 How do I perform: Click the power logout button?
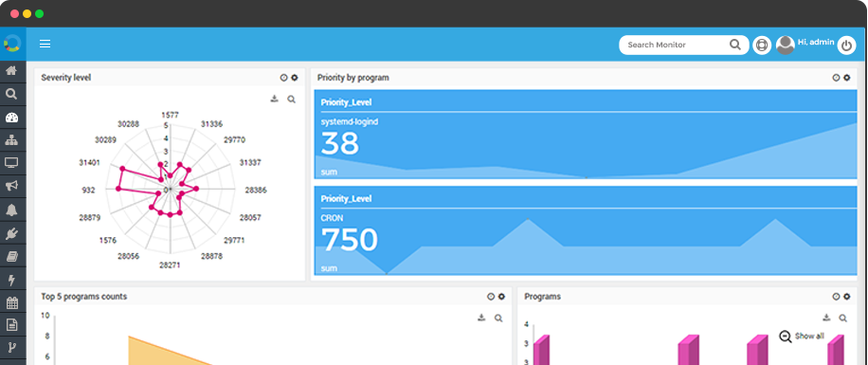(846, 46)
